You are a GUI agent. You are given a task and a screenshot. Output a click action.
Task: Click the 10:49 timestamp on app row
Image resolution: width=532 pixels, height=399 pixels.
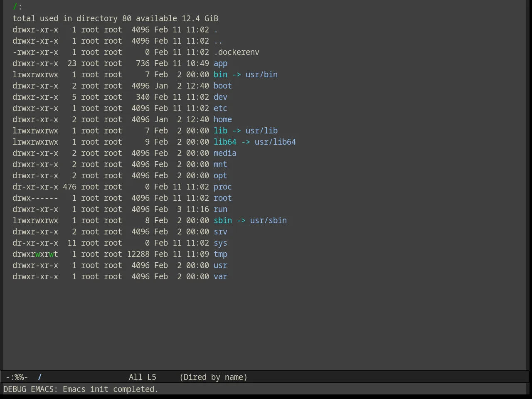(x=197, y=64)
